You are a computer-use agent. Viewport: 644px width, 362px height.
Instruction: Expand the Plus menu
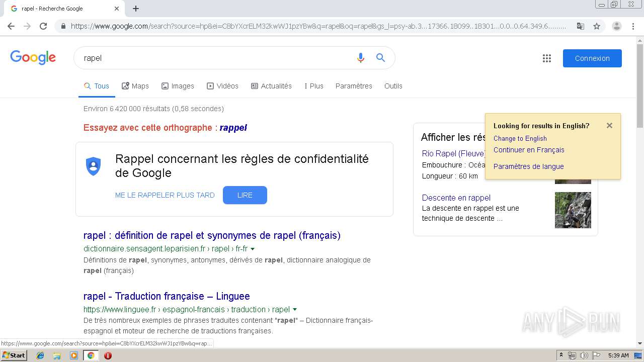[314, 86]
